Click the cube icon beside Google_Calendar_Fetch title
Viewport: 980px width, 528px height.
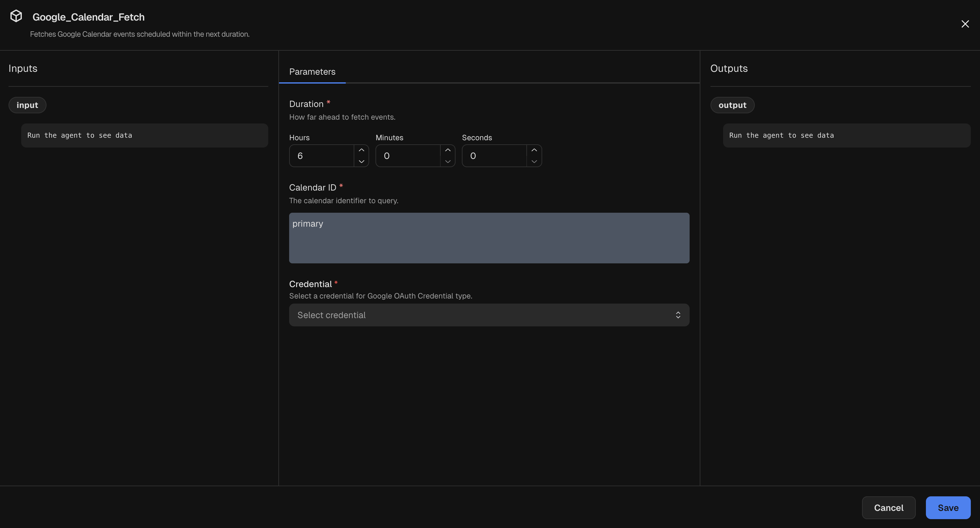pyautogui.click(x=16, y=16)
